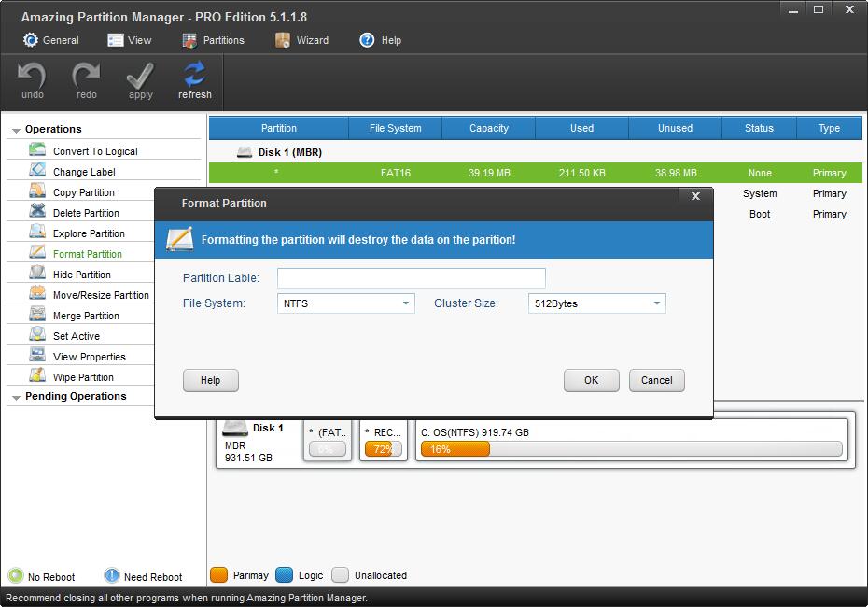Image resolution: width=868 pixels, height=607 pixels.
Task: Open the Wizard menu
Action: pos(301,40)
